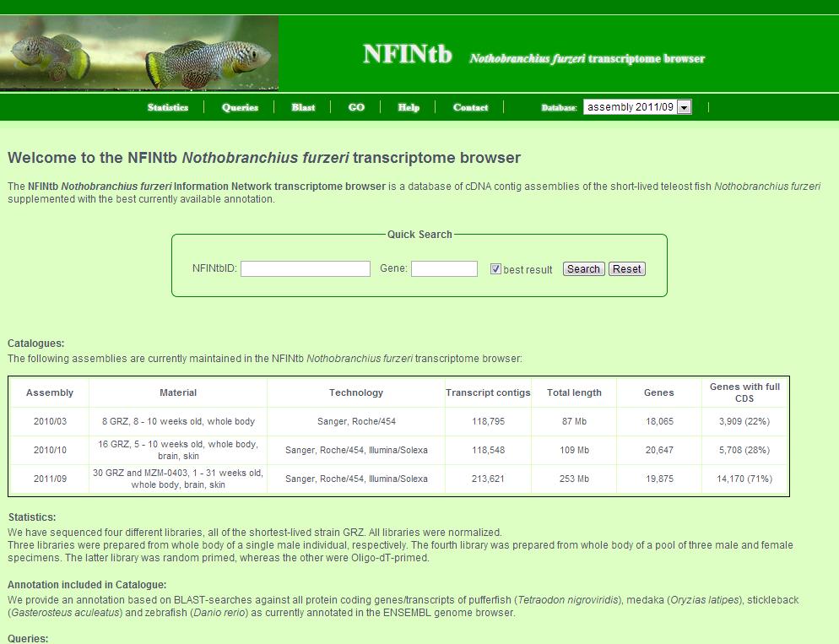The height and width of the screenshot is (644, 839).
Task: Click the killifish banner image
Action: pyautogui.click(x=139, y=53)
